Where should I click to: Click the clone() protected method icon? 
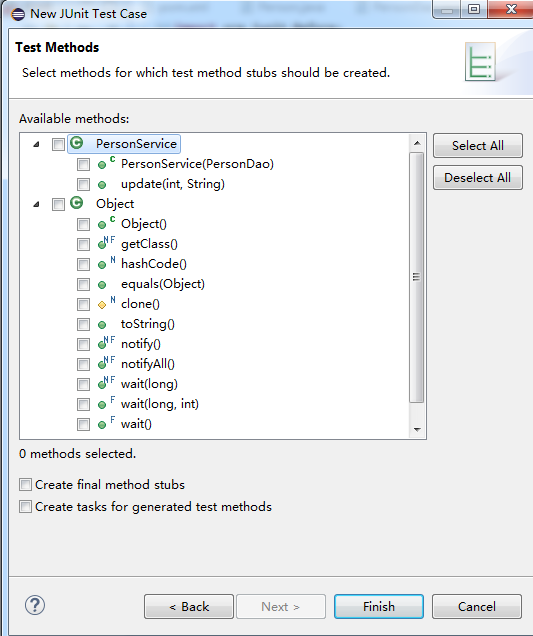(x=106, y=303)
